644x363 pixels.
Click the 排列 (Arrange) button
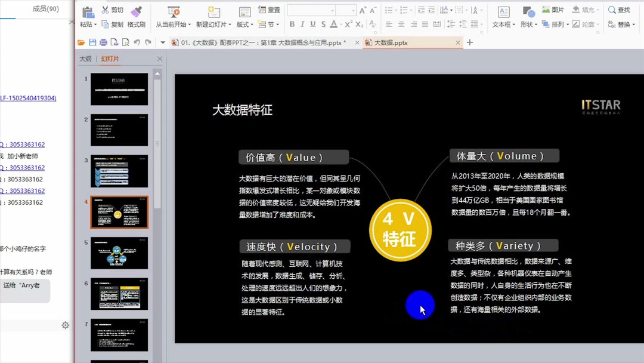[x=555, y=23]
